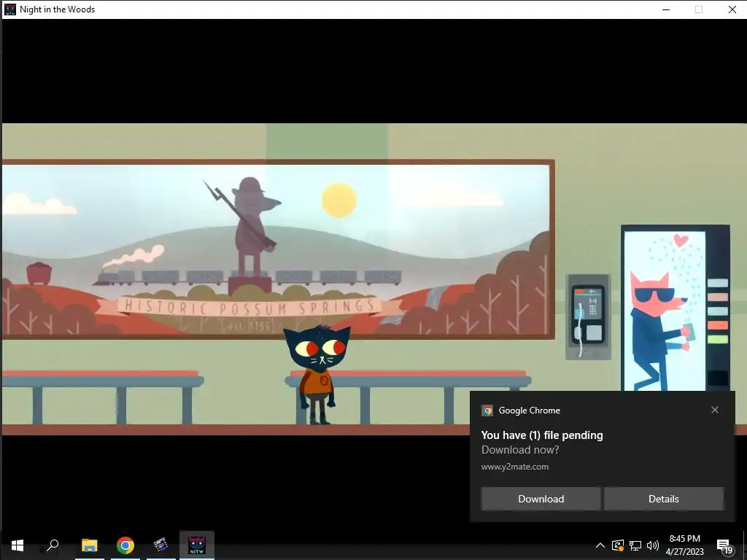The height and width of the screenshot is (560, 747).
Task: Dismiss the Google Chrome notification
Action: coord(715,410)
